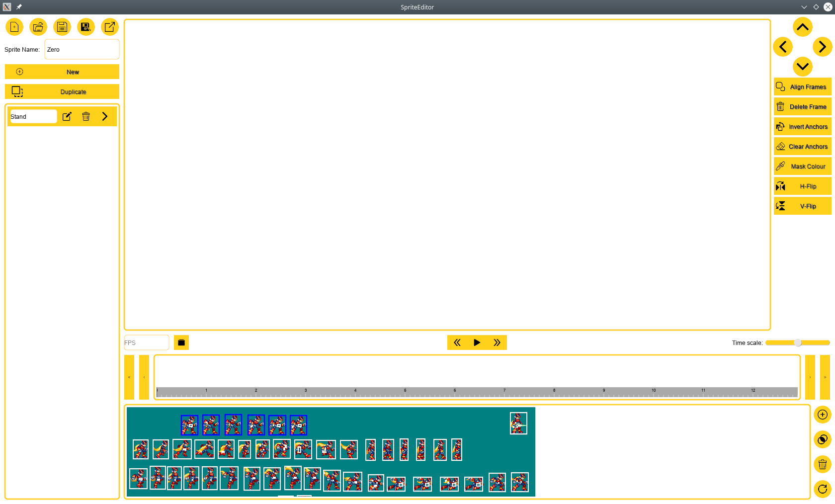Select the Stand animation name field
The image size is (835, 504).
[33, 116]
